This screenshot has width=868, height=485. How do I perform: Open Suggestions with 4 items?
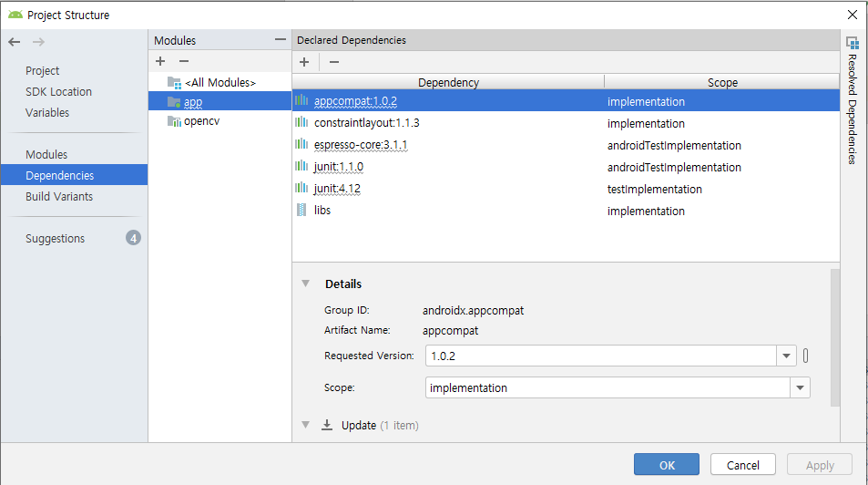(55, 238)
